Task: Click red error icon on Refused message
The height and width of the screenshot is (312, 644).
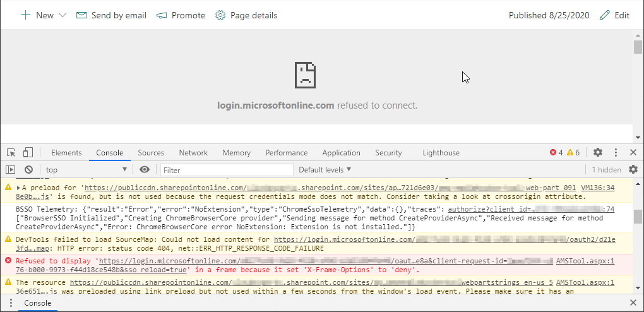Action: coord(8,261)
